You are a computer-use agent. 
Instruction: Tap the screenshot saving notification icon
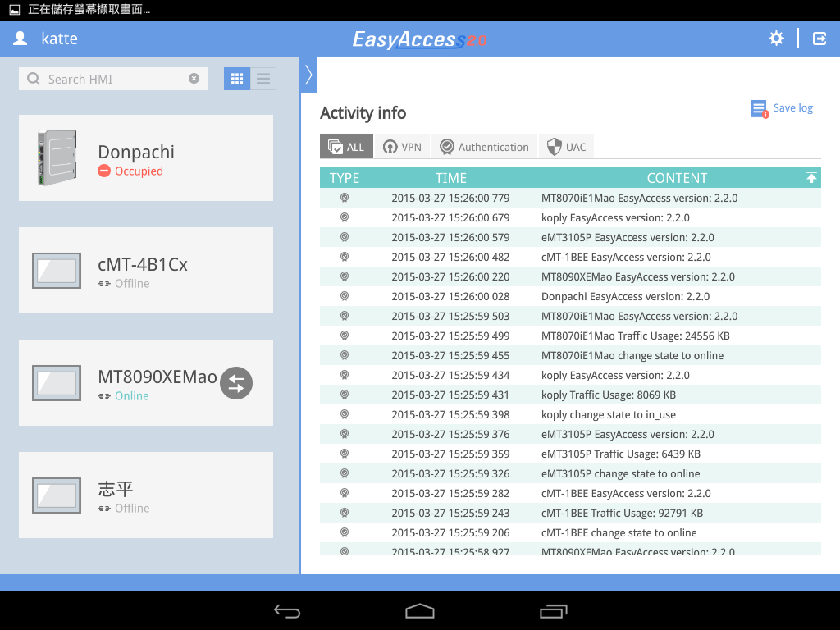pos(15,10)
